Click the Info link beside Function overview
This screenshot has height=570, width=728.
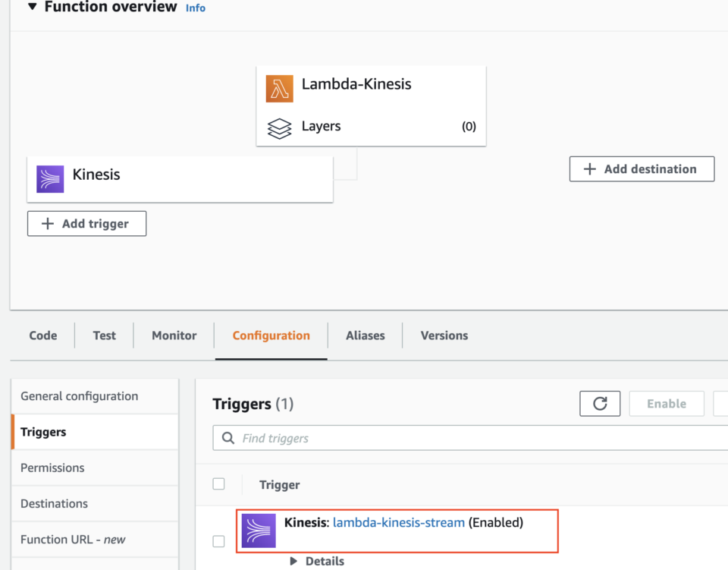tap(195, 8)
